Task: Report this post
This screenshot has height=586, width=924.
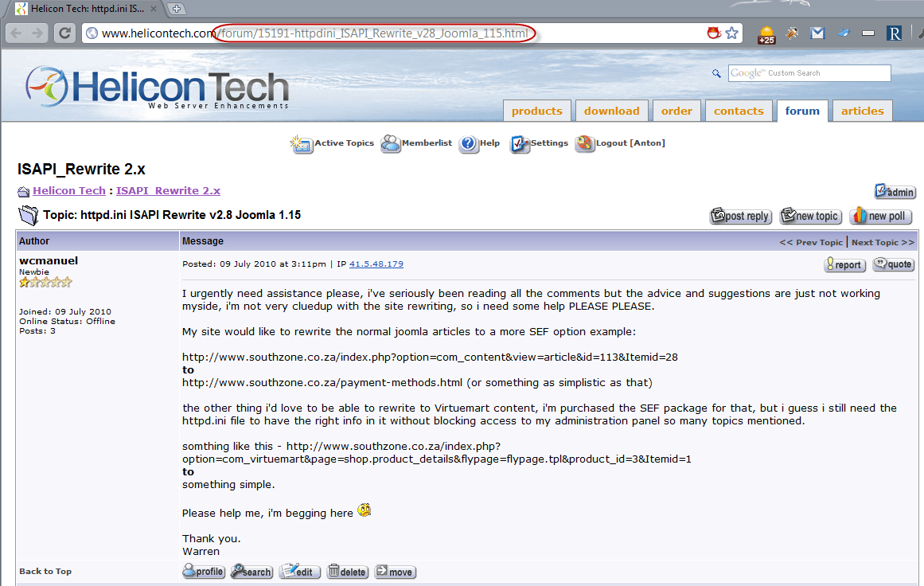Action: click(x=844, y=264)
